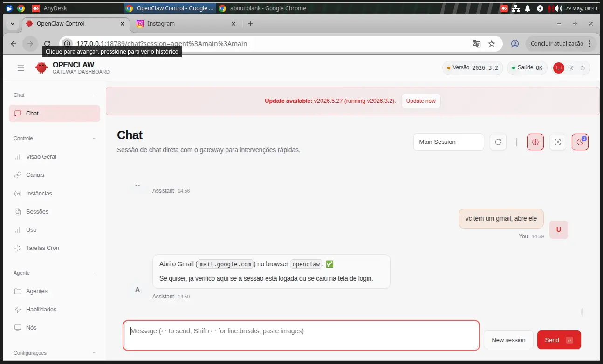Collapse the Controle sidebar section
This screenshot has width=603, height=364.
tap(55, 138)
